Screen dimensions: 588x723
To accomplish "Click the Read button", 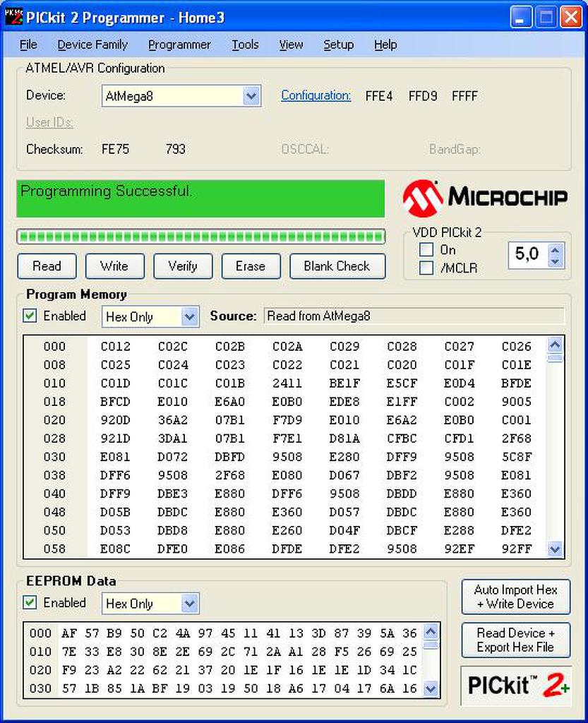I will (x=47, y=266).
